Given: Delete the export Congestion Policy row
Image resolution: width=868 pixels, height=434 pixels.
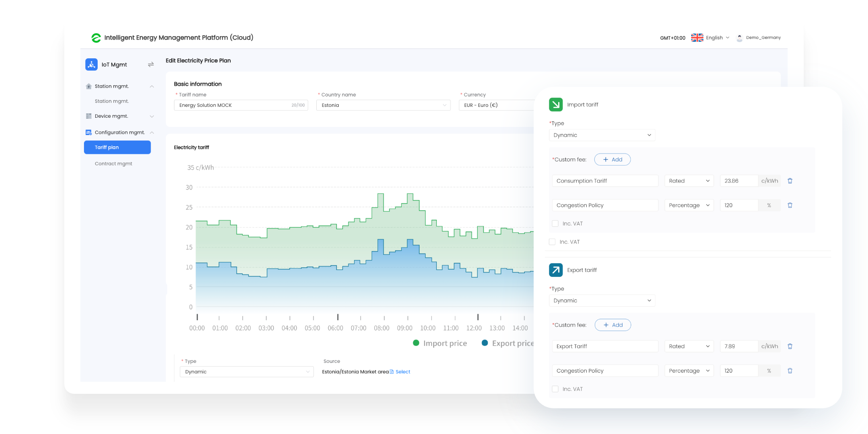Looking at the screenshot, I should pyautogui.click(x=790, y=371).
